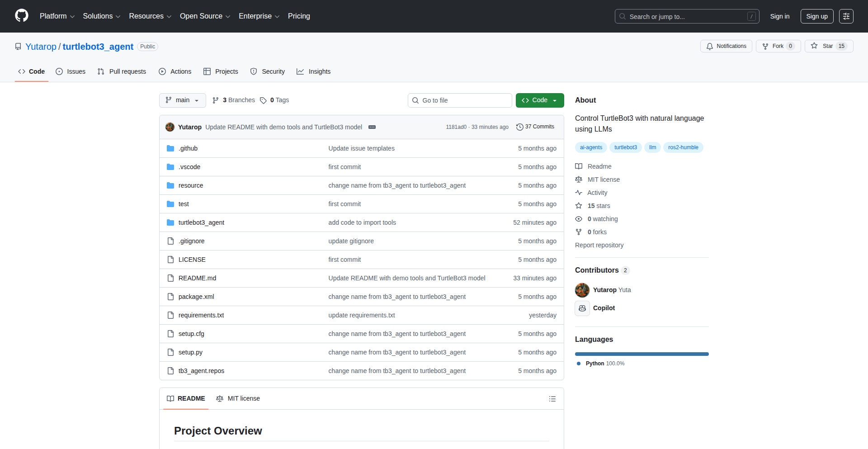The width and height of the screenshot is (868, 449).
Task: Open the global navigation settings icon
Action: pos(846,16)
